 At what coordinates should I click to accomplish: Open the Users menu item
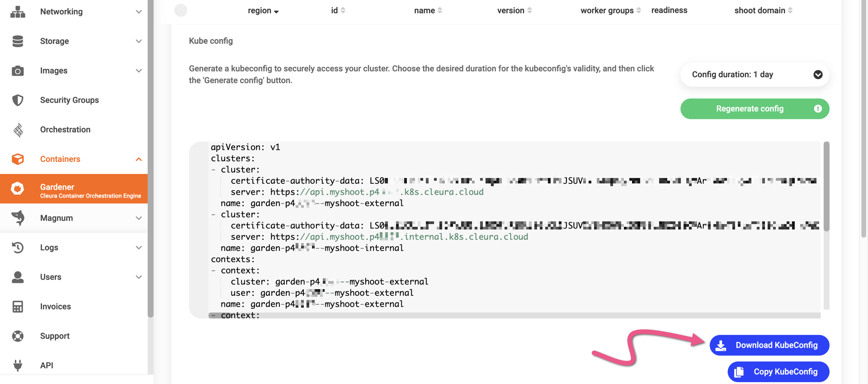pos(51,277)
